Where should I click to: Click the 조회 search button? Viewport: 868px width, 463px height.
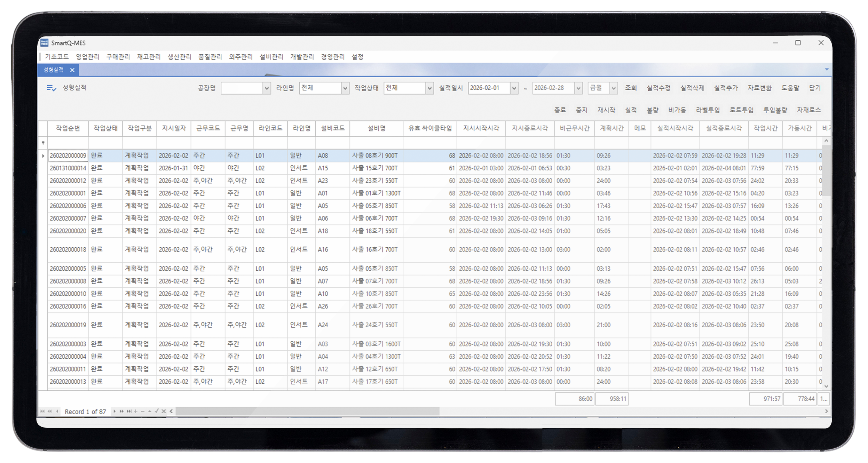point(631,88)
